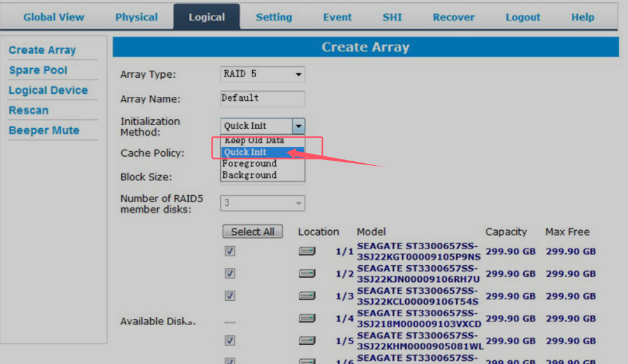Click the 1/3 disk Max Free value
Viewport: 628px width, 364px height.
click(x=571, y=296)
